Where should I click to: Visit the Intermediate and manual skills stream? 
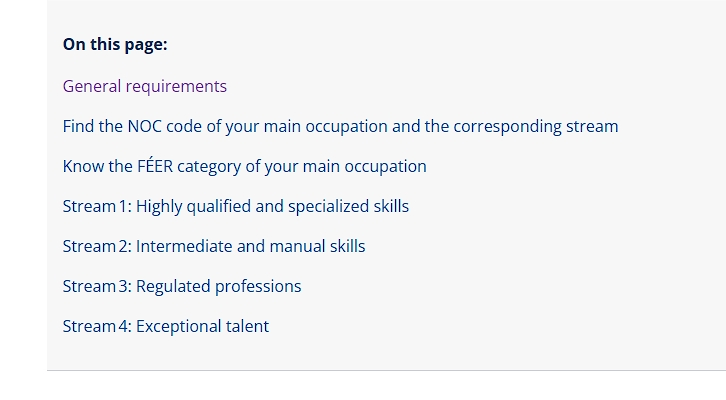(x=213, y=246)
